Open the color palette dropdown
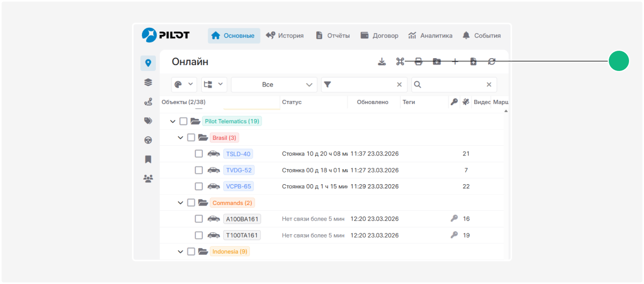This screenshot has height=284, width=644. 184,85
